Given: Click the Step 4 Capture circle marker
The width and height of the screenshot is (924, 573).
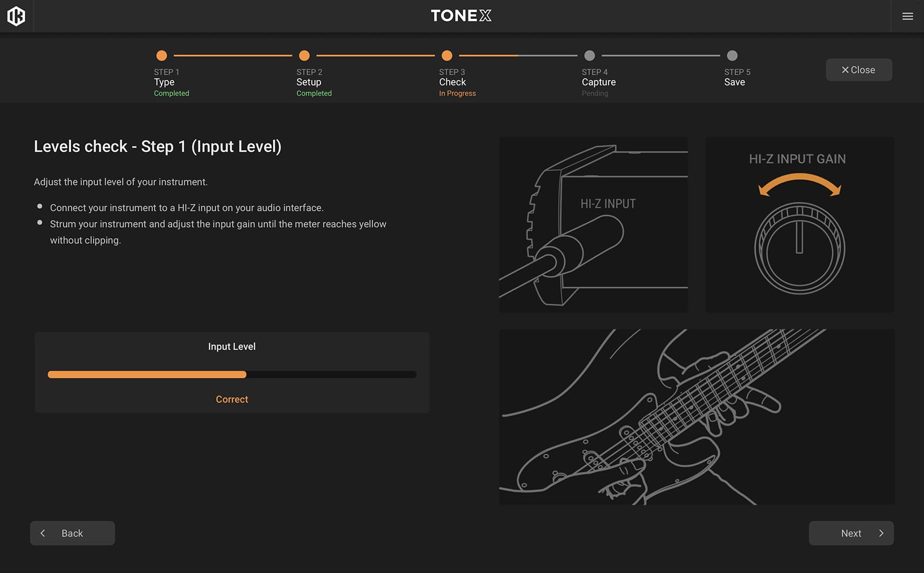Looking at the screenshot, I should 590,56.
